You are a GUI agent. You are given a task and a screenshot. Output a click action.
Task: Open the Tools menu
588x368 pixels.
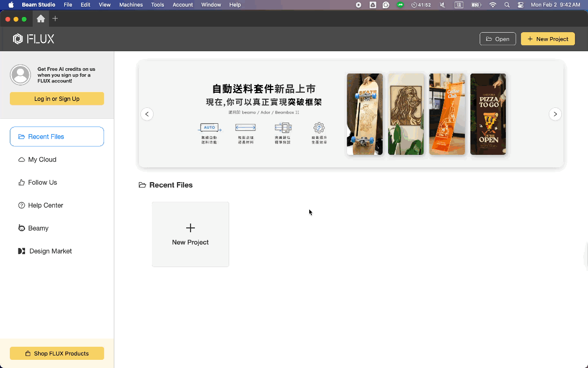(x=157, y=5)
